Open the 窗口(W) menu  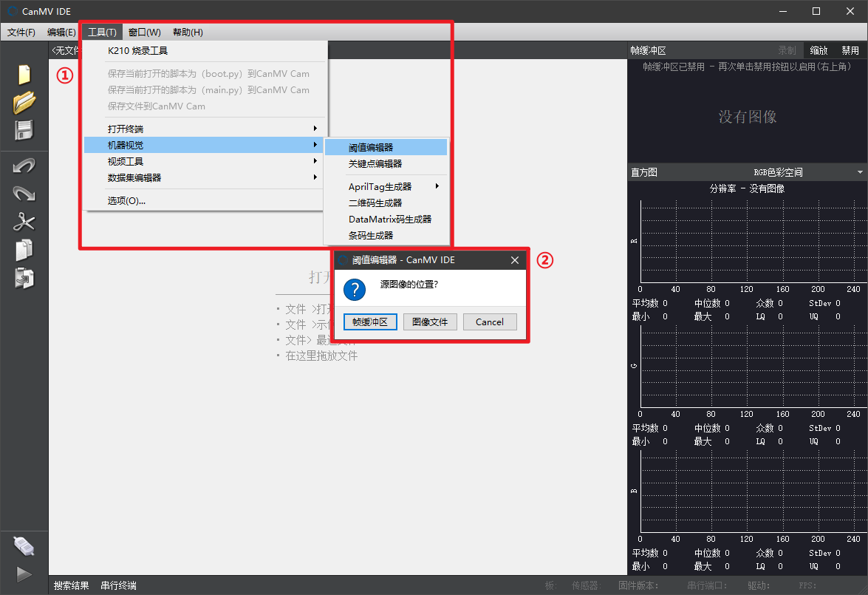click(x=145, y=32)
